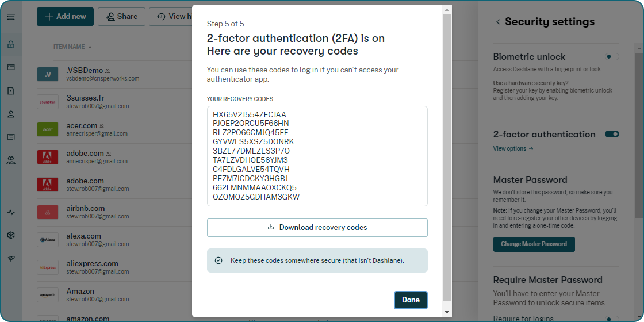Click the Add new button
This screenshot has height=322, width=644.
(x=65, y=17)
